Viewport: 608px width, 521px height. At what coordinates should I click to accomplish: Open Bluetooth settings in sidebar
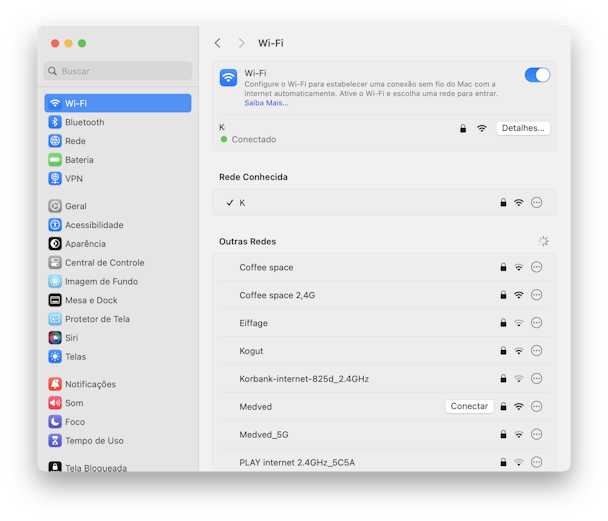pos(118,122)
